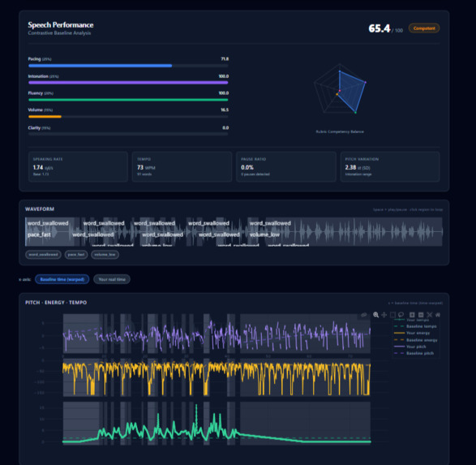This screenshot has width=476, height=465.
Task: Click the WAVEFORM section title
Action: (40, 209)
